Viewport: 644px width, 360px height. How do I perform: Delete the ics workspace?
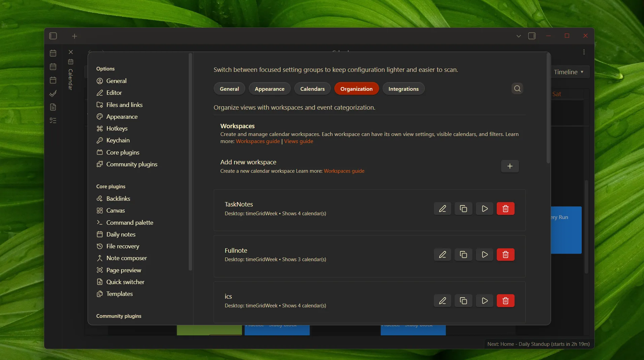(x=505, y=301)
